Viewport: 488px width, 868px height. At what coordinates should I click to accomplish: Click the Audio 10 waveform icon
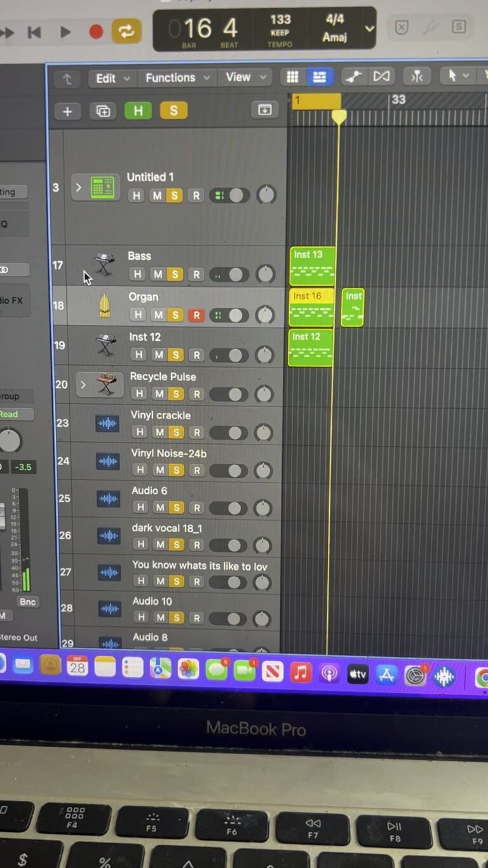(x=110, y=609)
